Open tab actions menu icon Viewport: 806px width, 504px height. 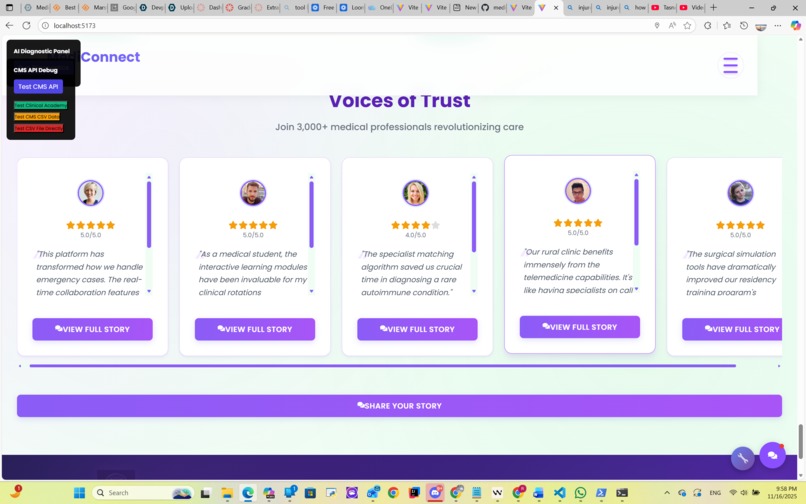coord(9,8)
